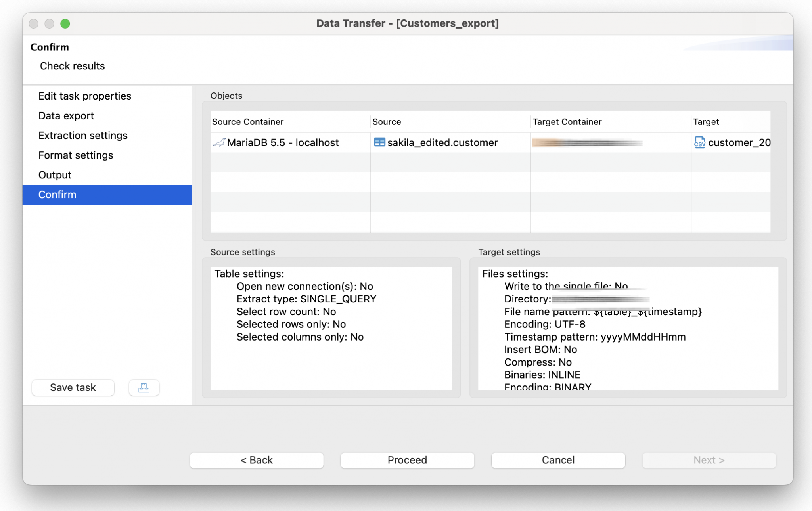Click the Target Container column header

[567, 122]
